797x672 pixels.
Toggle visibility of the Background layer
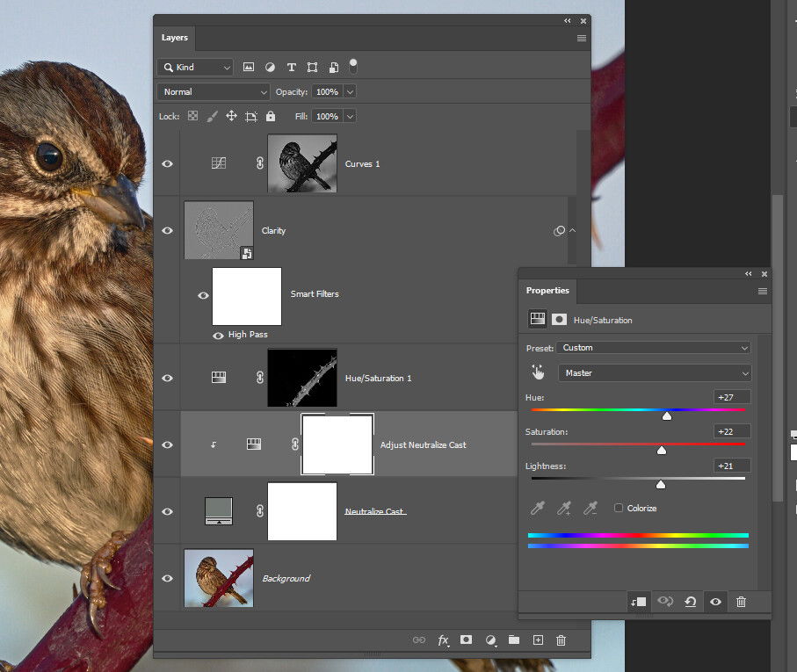point(167,578)
